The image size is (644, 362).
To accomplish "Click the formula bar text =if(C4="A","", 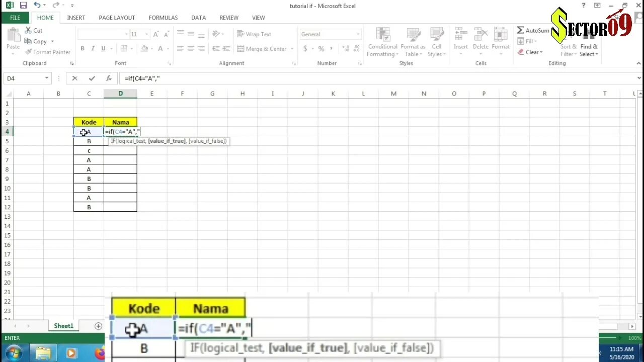I will point(142,78).
